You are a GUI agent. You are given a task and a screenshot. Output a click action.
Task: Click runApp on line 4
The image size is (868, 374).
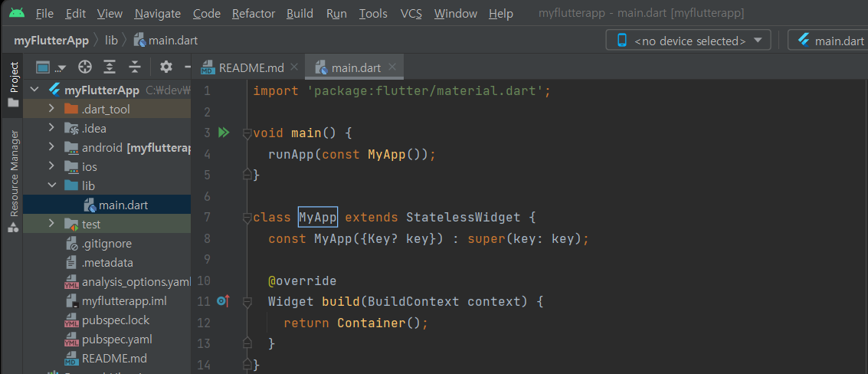pos(291,154)
